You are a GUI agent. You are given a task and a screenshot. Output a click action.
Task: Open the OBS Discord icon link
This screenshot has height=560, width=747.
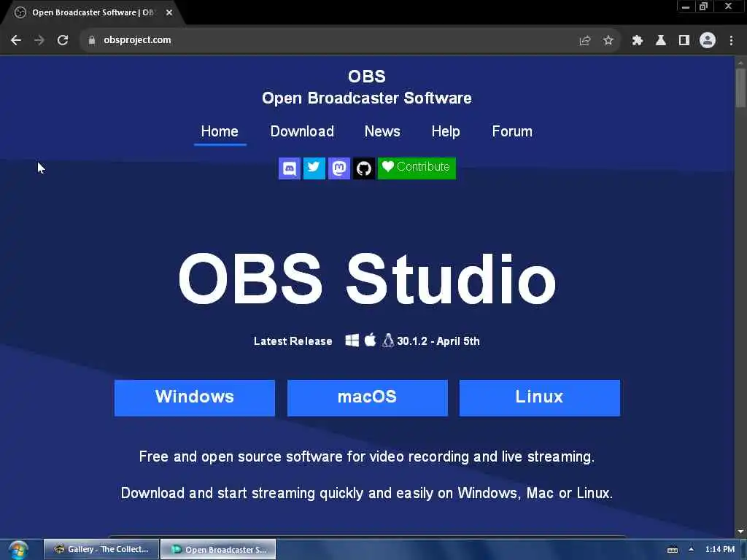[x=289, y=168]
